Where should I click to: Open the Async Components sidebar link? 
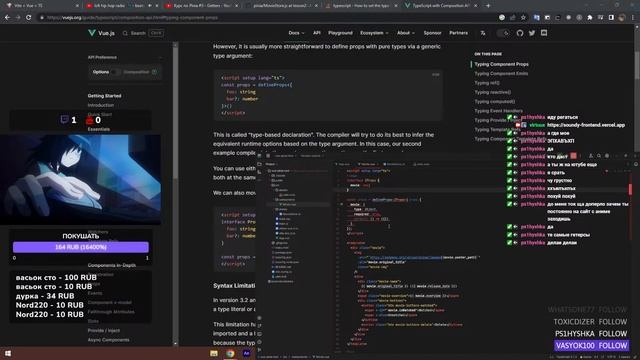pos(108,340)
